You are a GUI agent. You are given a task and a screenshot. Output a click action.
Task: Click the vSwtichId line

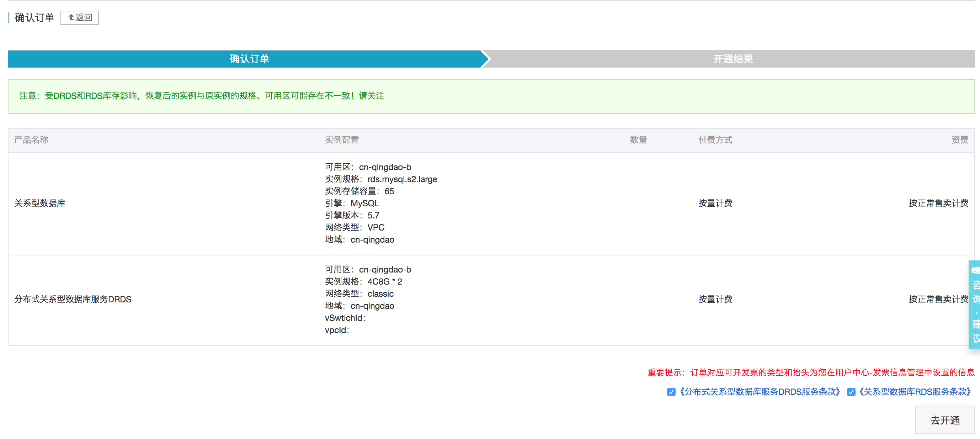coord(345,318)
